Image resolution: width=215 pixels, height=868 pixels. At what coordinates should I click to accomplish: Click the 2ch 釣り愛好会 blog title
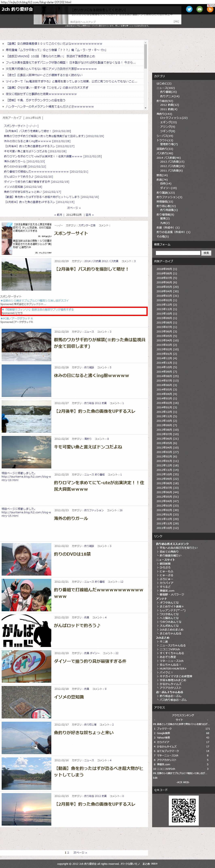[x=17, y=9]
